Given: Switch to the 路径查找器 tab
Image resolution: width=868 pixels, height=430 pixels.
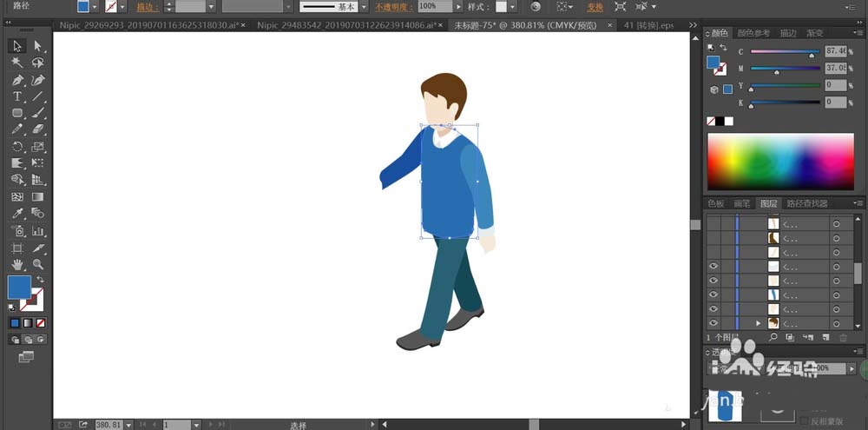Looking at the screenshot, I should (807, 203).
